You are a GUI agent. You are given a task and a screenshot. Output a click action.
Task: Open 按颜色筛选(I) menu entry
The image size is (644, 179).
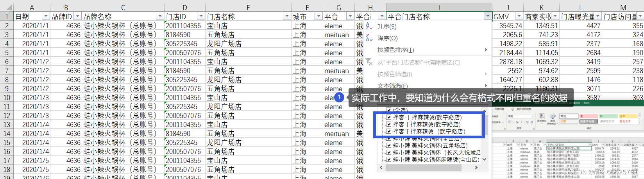[x=395, y=74]
